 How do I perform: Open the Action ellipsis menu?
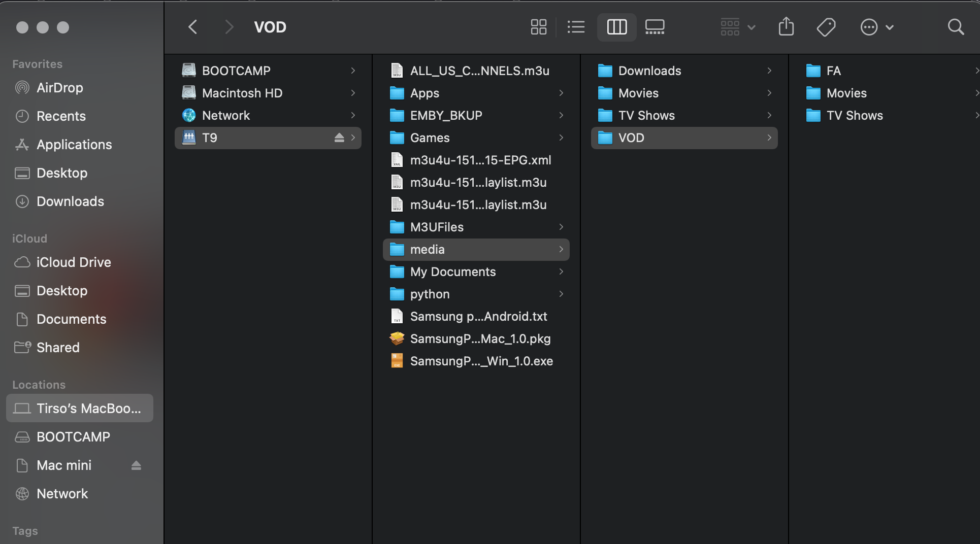coord(877,27)
